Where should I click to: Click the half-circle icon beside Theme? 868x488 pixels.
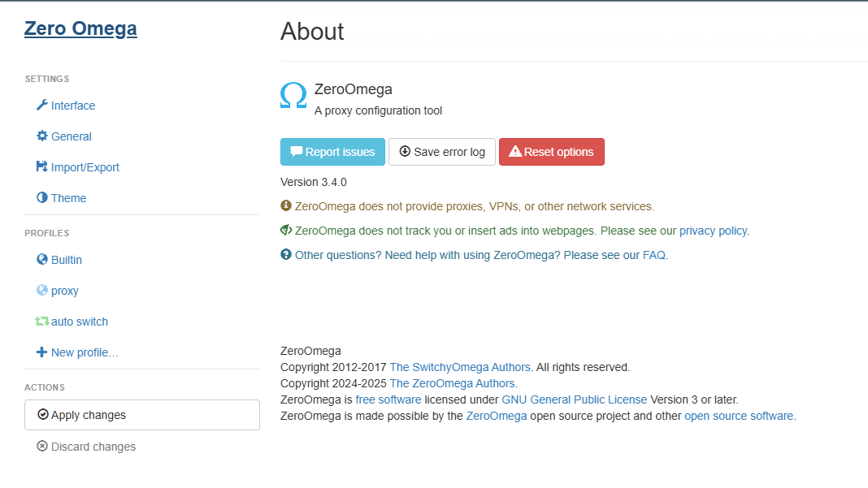click(42, 197)
